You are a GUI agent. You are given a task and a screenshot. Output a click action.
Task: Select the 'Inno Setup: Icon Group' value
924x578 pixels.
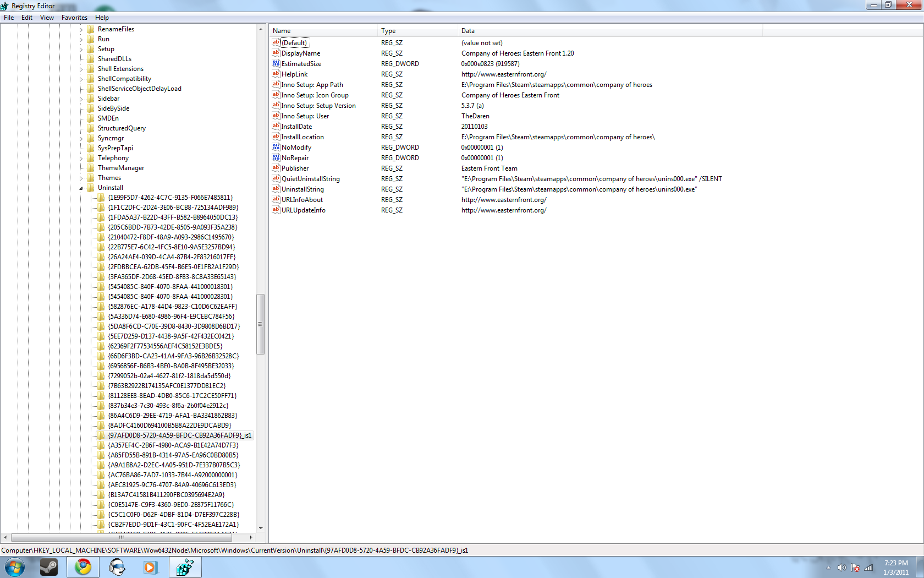(x=315, y=95)
